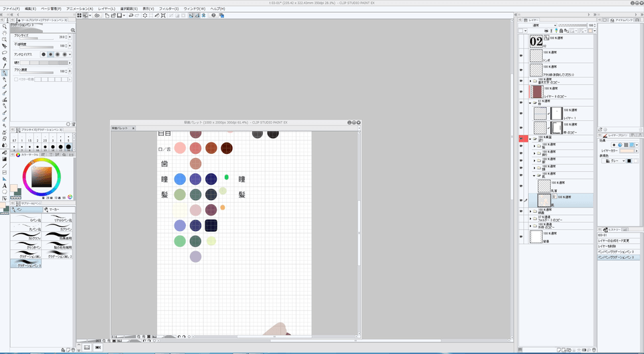
Task: Select the 02 layer thumbnail
Action: click(536, 41)
